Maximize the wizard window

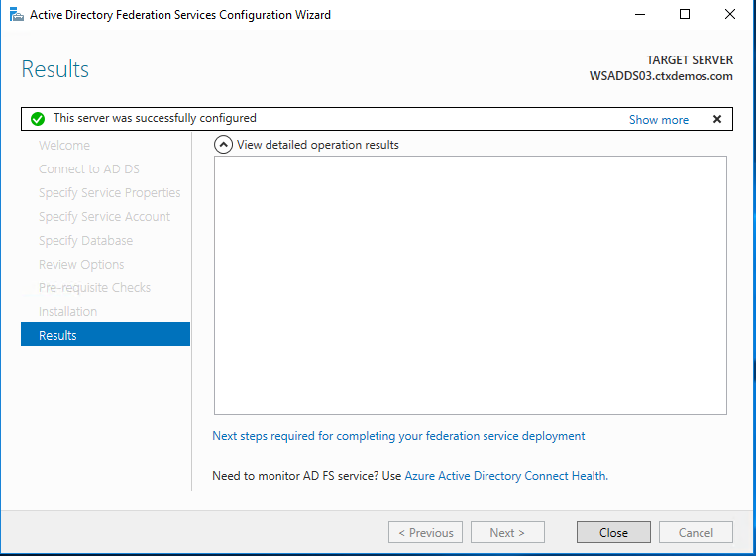pyautogui.click(x=685, y=15)
